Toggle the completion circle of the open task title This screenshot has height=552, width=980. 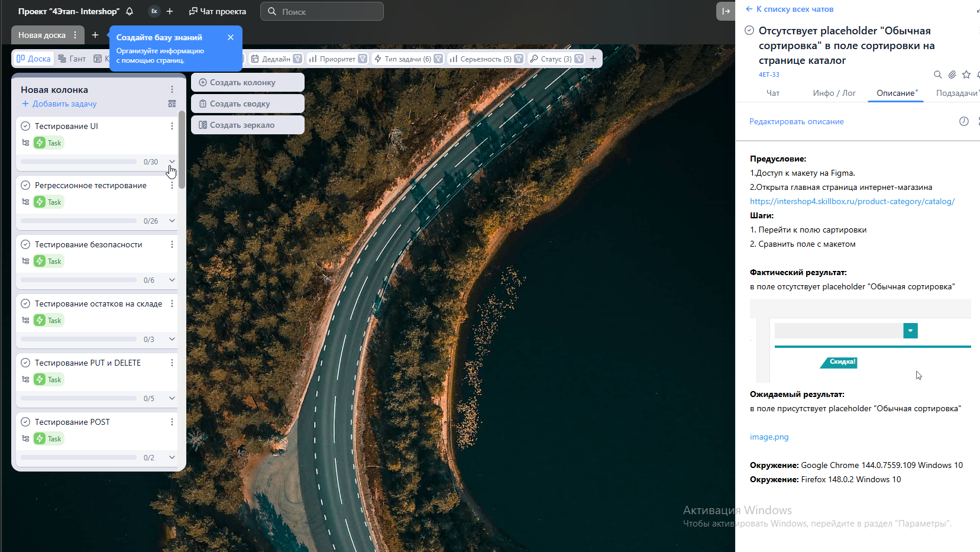[x=749, y=30]
